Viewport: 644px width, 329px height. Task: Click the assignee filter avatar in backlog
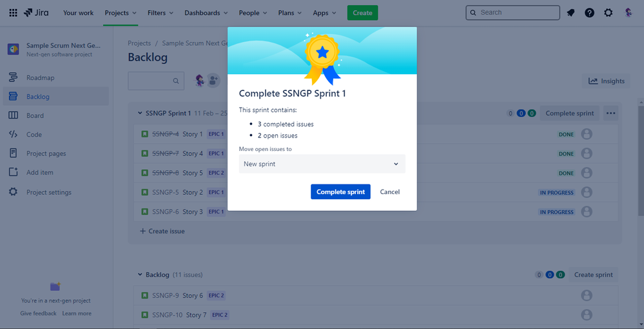pos(200,81)
